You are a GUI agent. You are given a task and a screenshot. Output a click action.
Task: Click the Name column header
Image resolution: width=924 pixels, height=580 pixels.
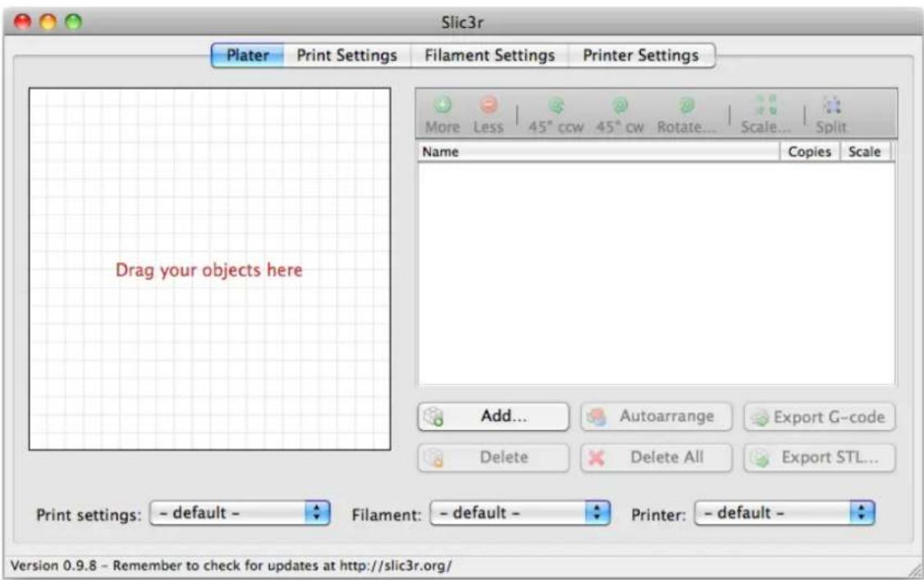click(x=599, y=151)
